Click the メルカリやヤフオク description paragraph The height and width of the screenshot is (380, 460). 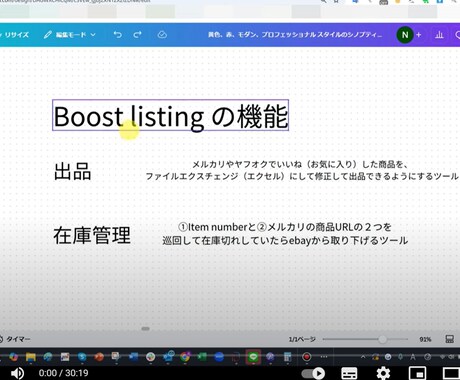coord(302,170)
